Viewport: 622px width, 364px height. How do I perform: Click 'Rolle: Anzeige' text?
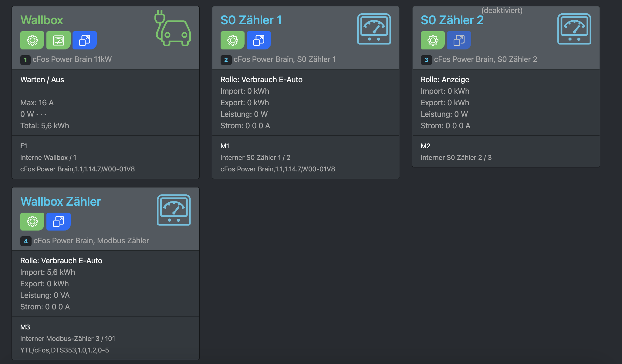[445, 79]
